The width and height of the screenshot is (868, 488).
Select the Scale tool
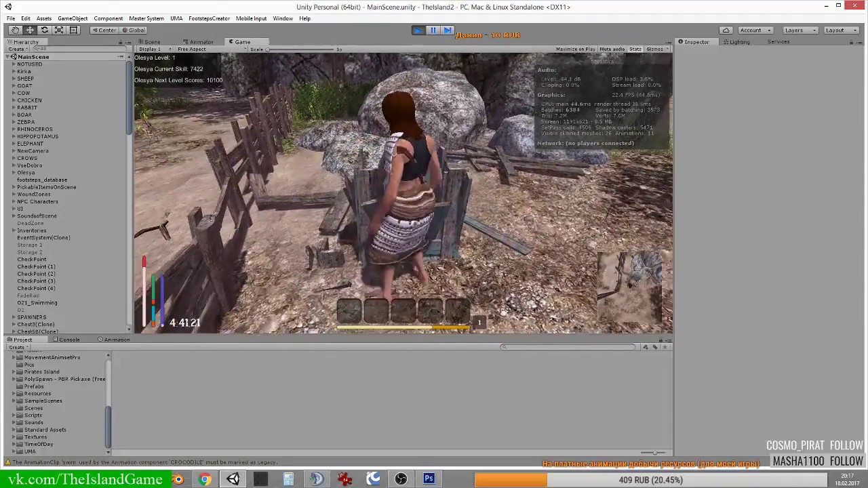59,30
